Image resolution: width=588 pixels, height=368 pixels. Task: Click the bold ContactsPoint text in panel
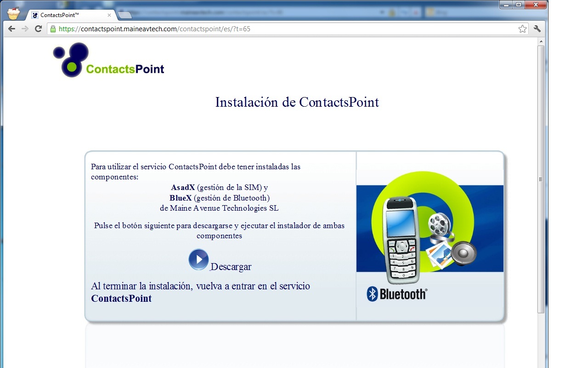click(x=121, y=299)
